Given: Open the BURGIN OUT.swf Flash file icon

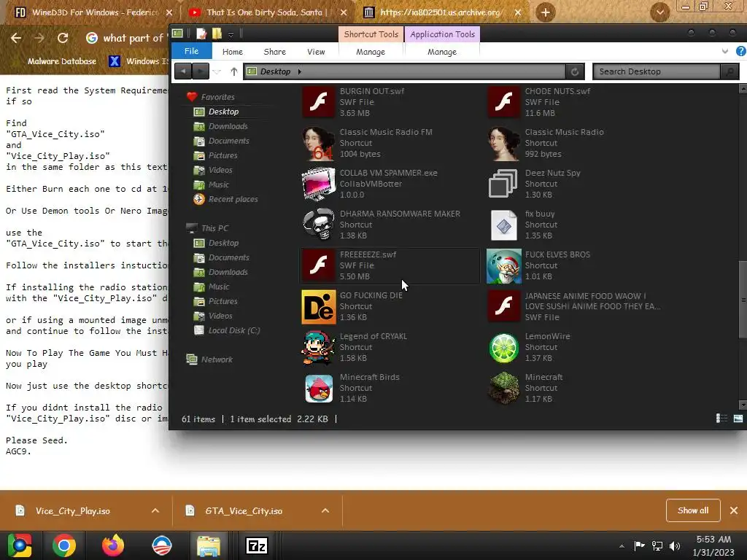Looking at the screenshot, I should tap(318, 101).
